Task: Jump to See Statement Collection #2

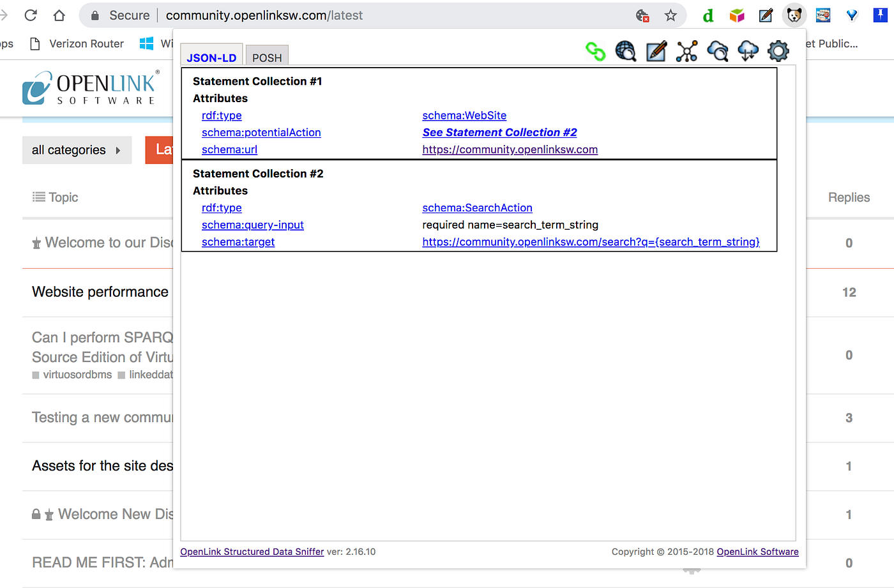Action: 499,132
